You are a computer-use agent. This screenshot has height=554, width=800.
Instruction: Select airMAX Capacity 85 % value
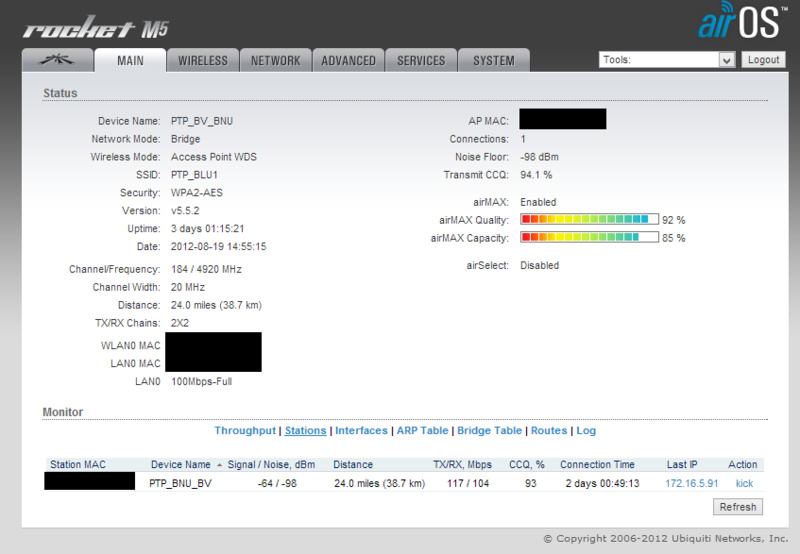point(673,238)
